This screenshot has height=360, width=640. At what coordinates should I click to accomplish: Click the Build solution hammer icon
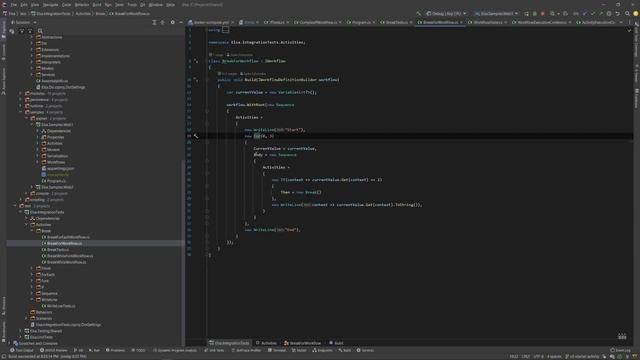point(418,14)
